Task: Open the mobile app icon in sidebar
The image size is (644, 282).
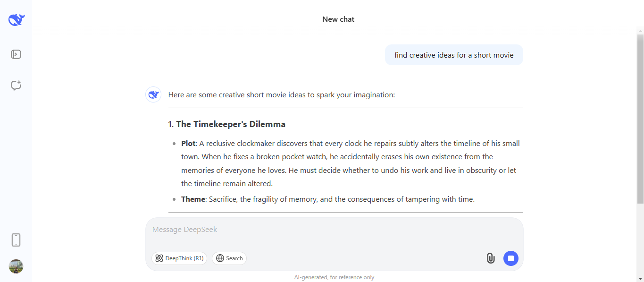Action: [16, 239]
